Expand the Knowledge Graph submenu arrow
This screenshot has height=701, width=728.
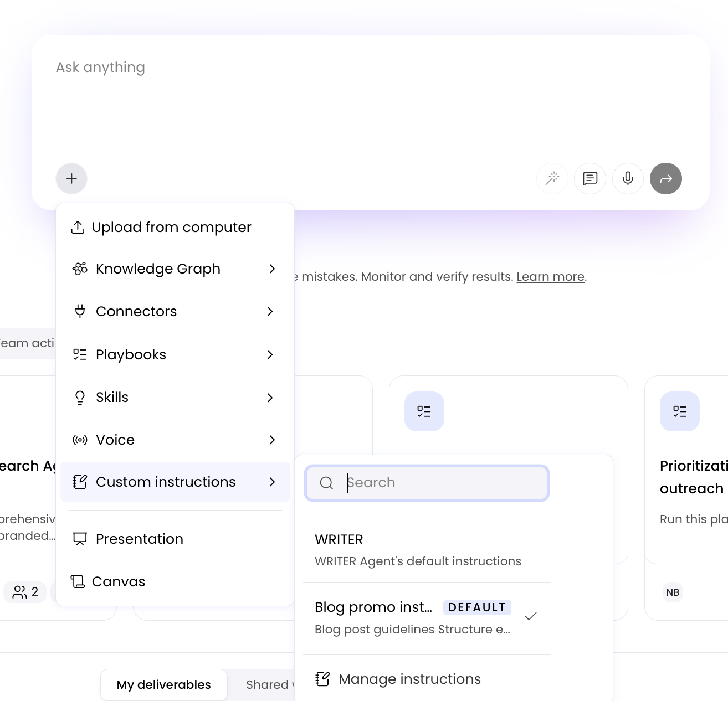coord(272,269)
